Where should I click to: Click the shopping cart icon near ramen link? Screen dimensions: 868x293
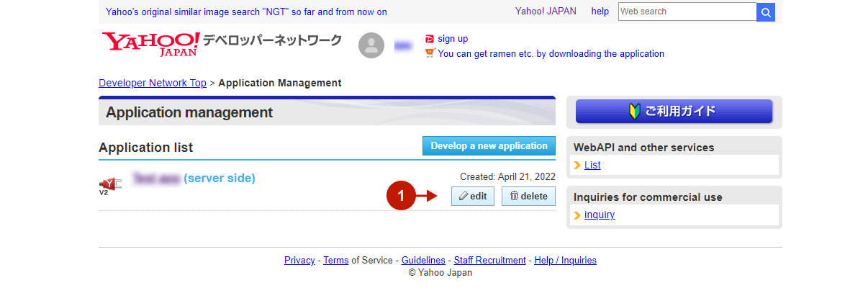click(430, 53)
